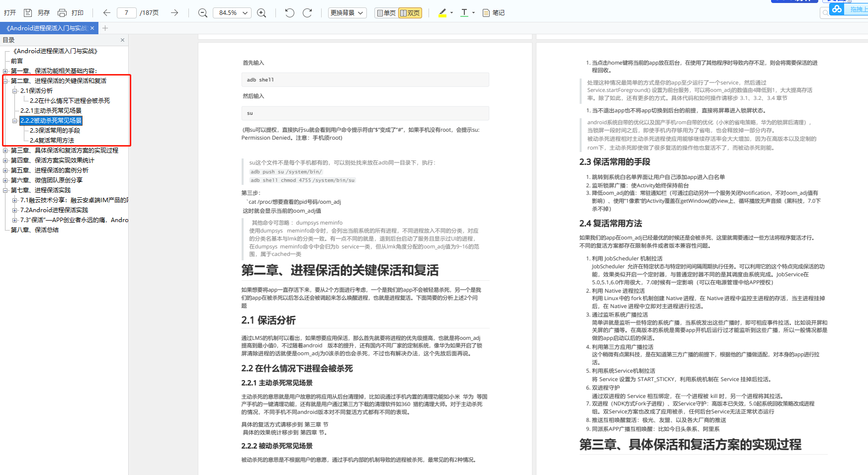Click the blue cloud icon at top right
The width and height of the screenshot is (868, 475).
837,9
